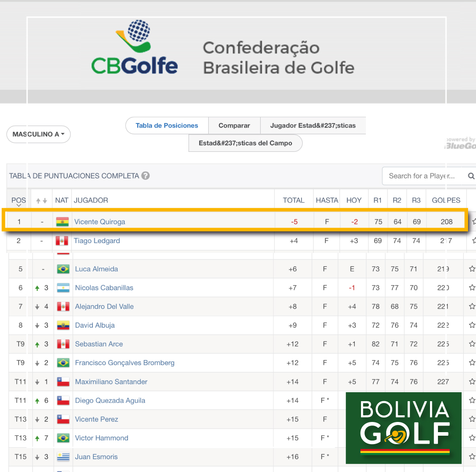The height and width of the screenshot is (472, 476).
Task: Open Vicente Quiroga's player link
Action: [x=100, y=222]
